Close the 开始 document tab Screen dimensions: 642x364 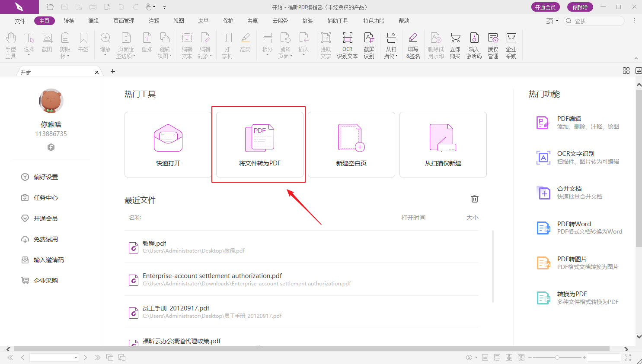click(x=97, y=72)
